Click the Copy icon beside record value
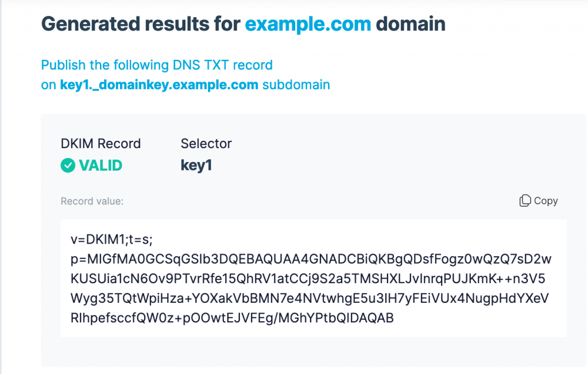The width and height of the screenshot is (588, 374). 525,201
